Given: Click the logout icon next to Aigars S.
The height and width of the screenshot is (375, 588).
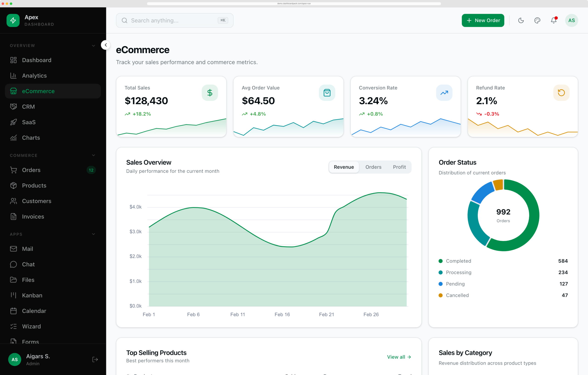Looking at the screenshot, I should (95, 359).
